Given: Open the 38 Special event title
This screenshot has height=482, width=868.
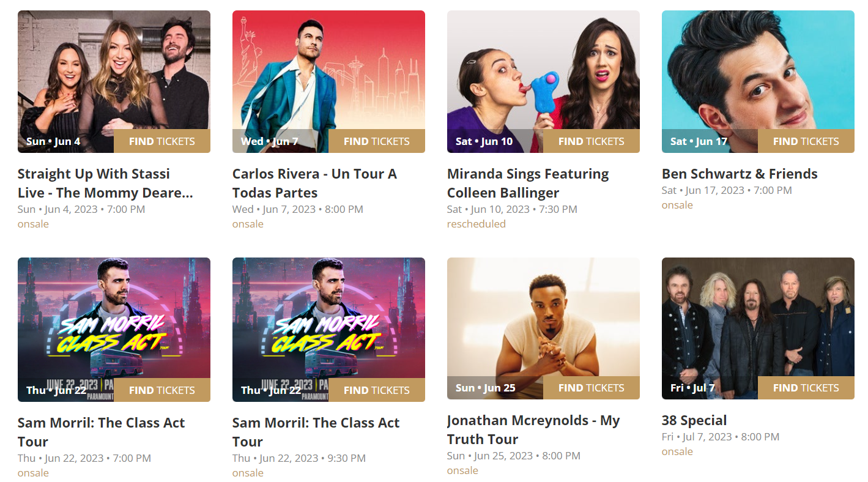Looking at the screenshot, I should pos(694,421).
